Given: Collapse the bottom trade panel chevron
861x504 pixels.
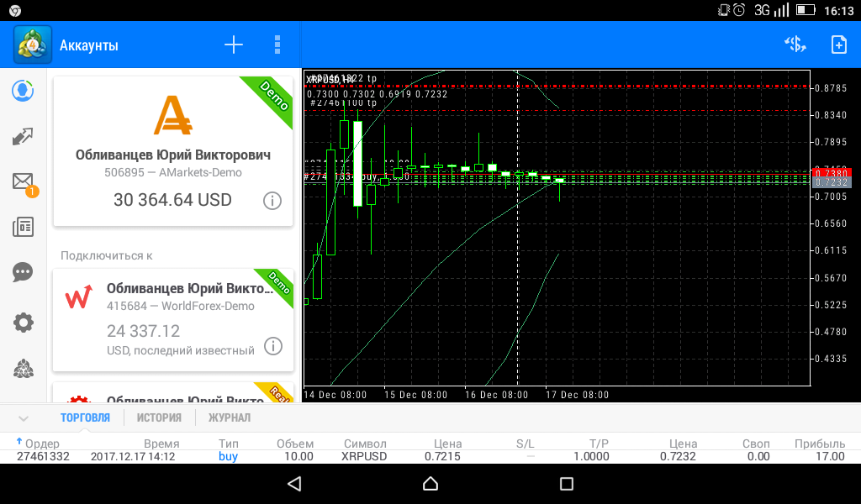Looking at the screenshot, I should [23, 418].
